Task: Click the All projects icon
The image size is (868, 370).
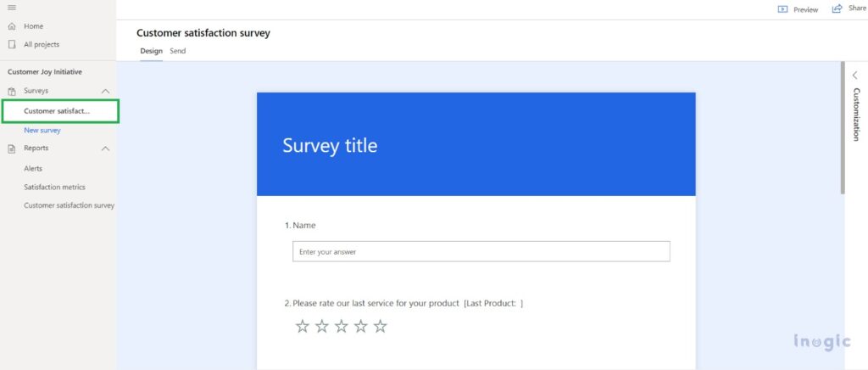Action: 12,44
